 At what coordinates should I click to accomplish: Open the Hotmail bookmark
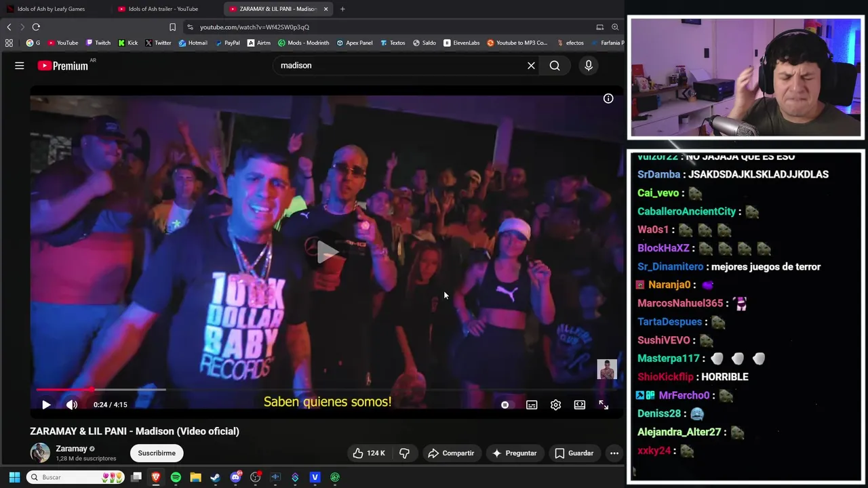193,43
